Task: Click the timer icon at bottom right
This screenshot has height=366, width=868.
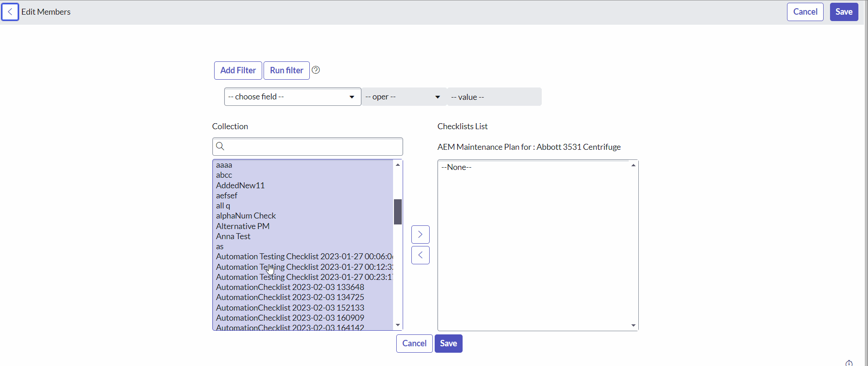Action: pos(849,363)
